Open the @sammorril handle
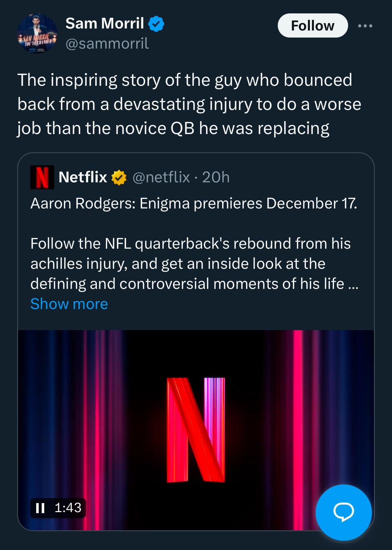This screenshot has width=392, height=550. click(107, 44)
